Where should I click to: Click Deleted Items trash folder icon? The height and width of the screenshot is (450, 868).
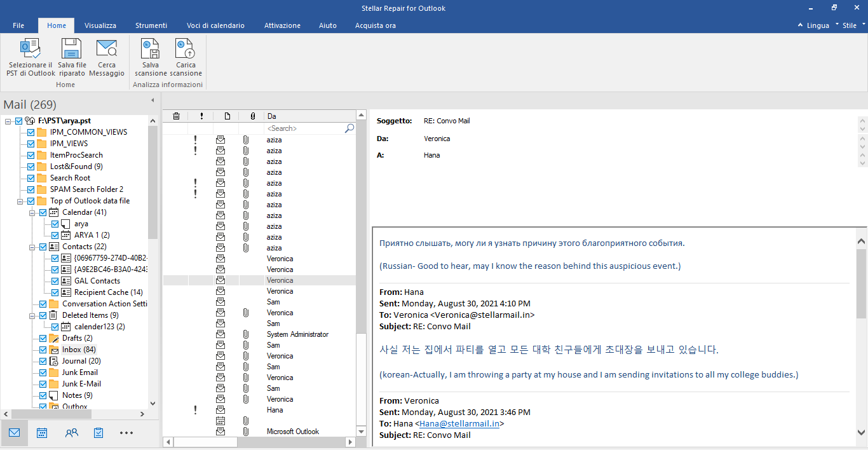53,315
